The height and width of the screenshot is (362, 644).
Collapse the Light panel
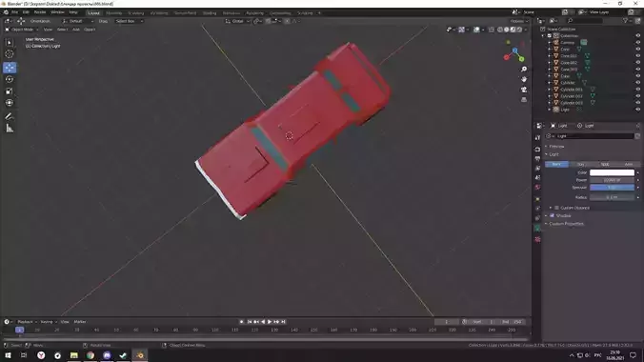point(553,154)
